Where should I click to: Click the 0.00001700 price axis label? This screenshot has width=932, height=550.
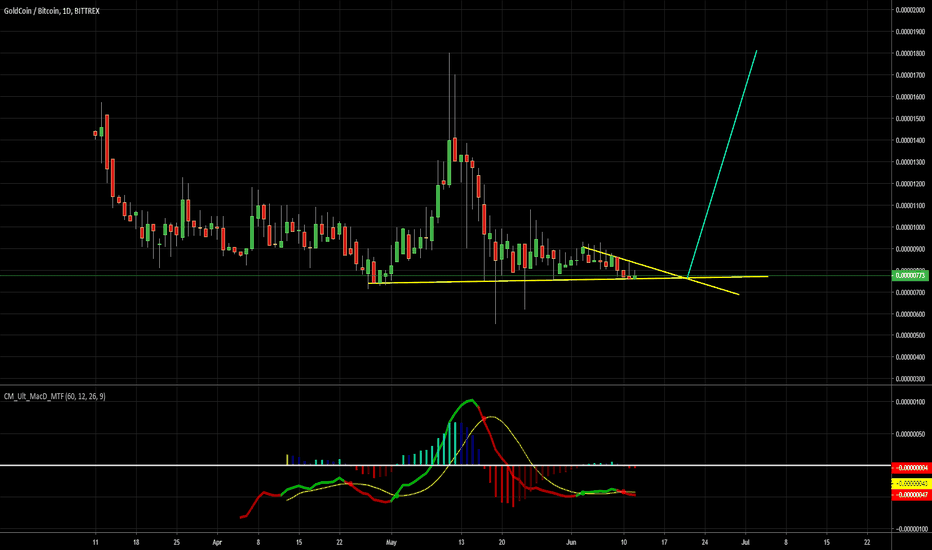910,75
